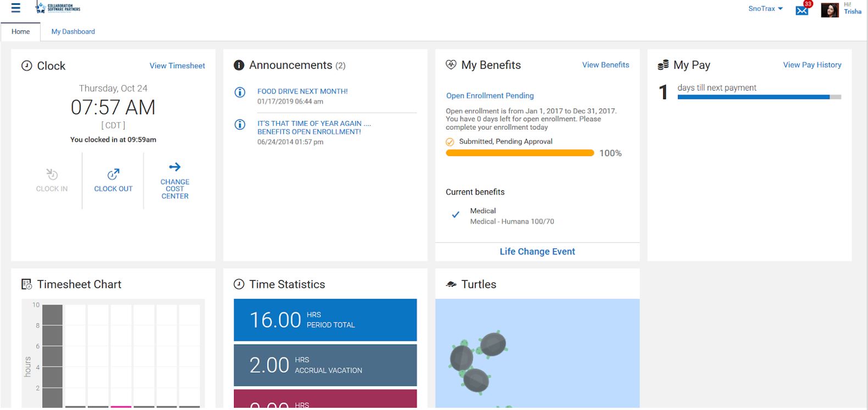This screenshot has height=410, width=868.
Task: Click the Life Change Event button
Action: click(537, 252)
